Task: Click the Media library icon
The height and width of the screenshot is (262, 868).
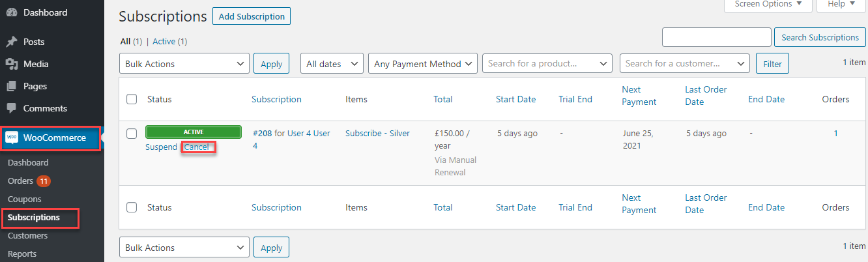Action: coord(11,64)
